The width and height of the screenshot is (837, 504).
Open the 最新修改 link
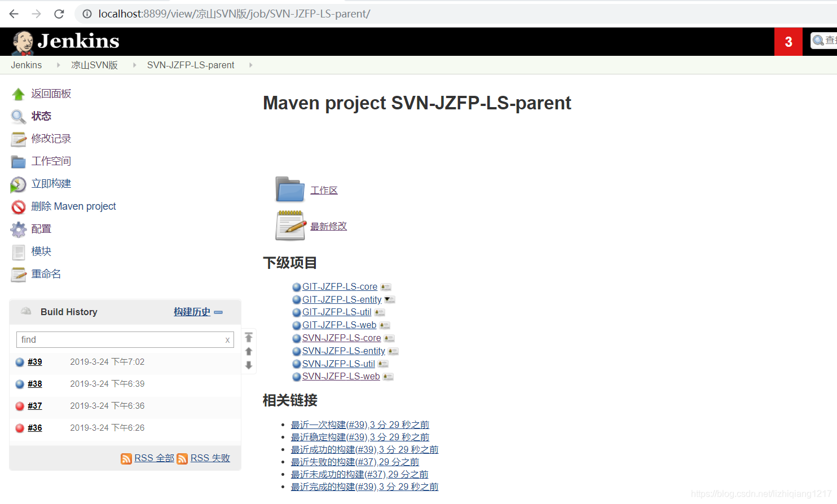click(328, 226)
